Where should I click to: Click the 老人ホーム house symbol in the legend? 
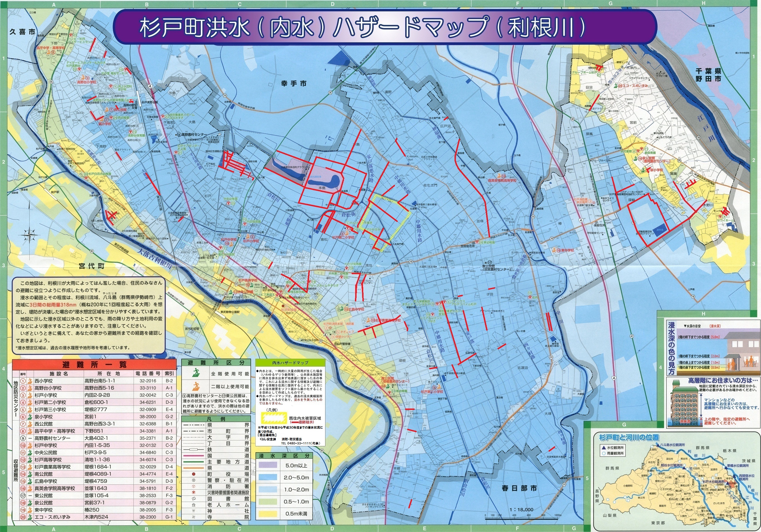click(194, 505)
